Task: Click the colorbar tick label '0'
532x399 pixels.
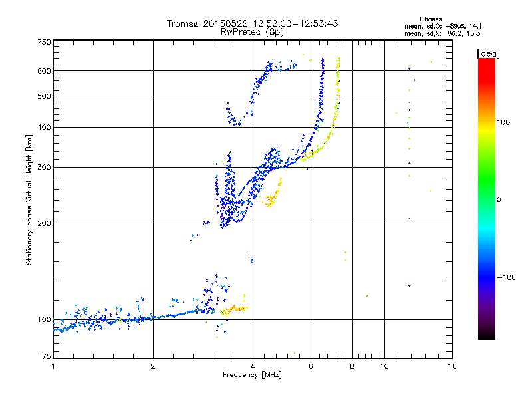Action: [499, 200]
